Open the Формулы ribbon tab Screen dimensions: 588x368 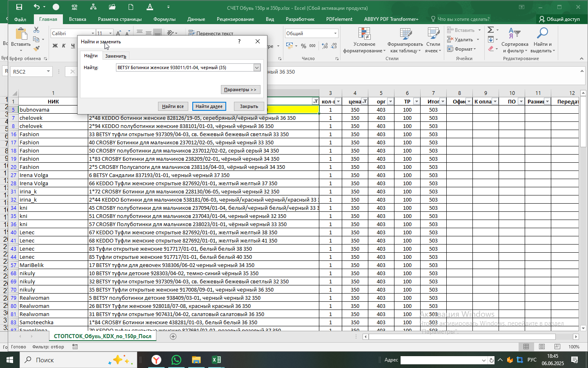pos(164,19)
